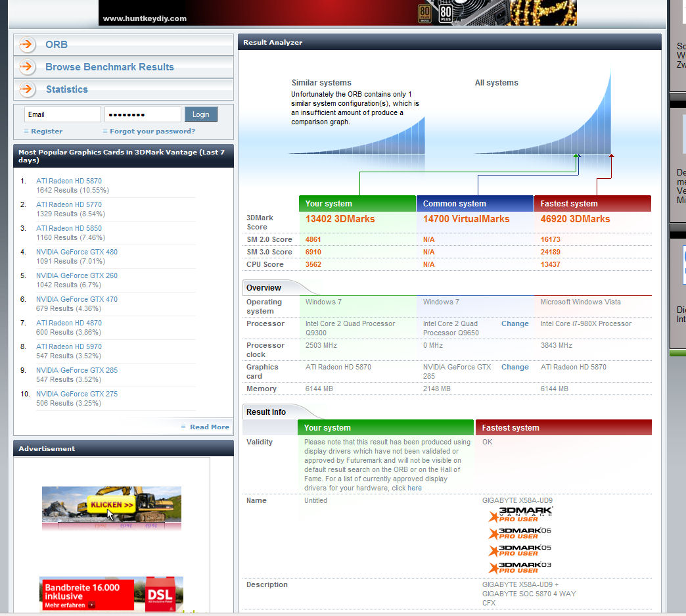Click the 13402 3DMarks score
Screen dimensions: 686x616
click(340, 219)
